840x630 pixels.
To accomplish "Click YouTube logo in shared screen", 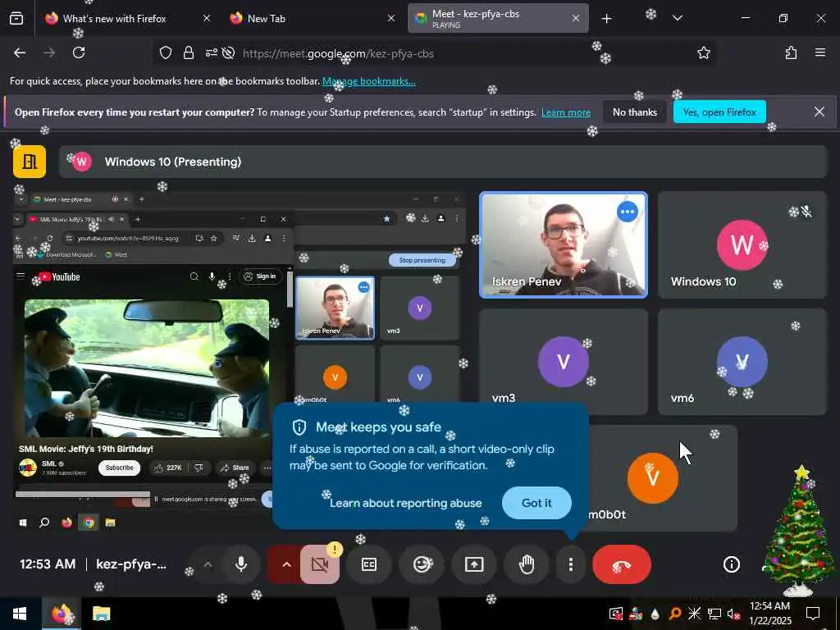I will point(59,277).
